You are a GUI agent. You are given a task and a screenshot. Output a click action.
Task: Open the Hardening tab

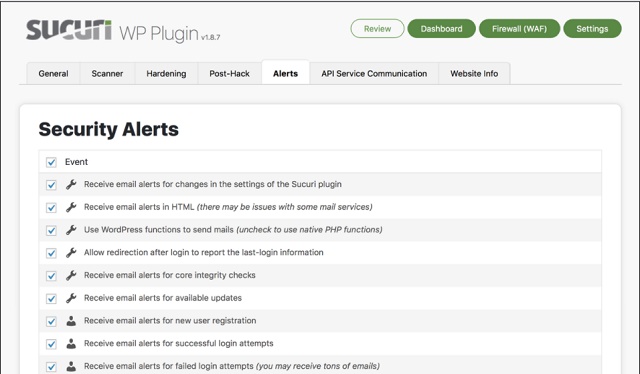click(166, 73)
